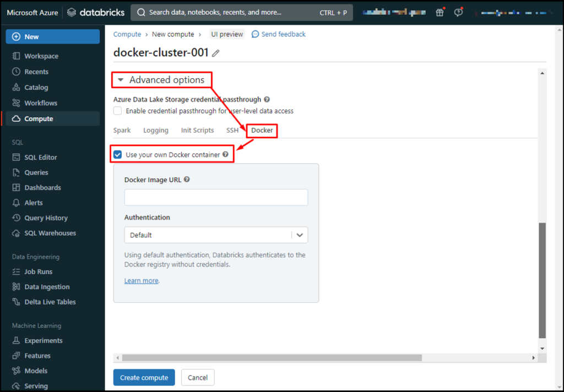Click the Job Runs list icon
The height and width of the screenshot is (392, 564).
click(16, 271)
